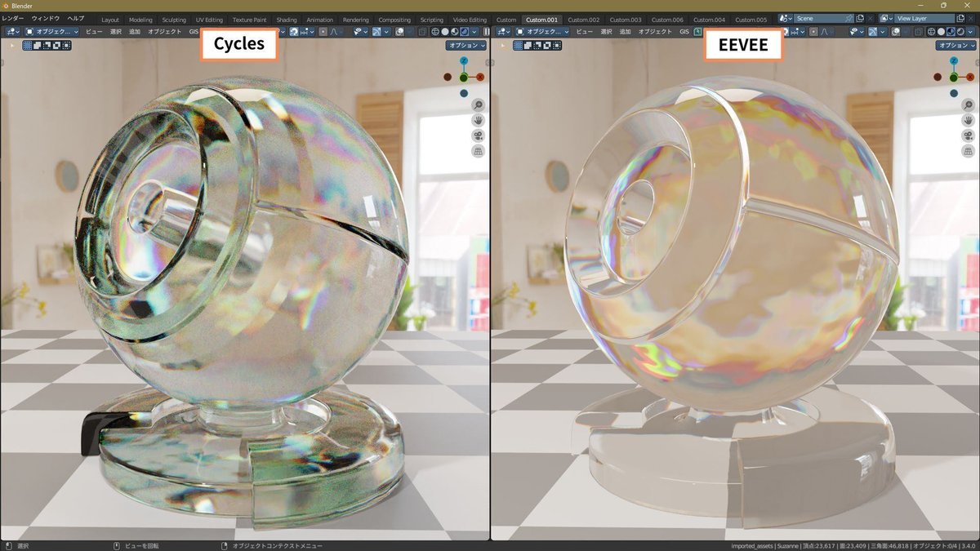Select rendered shading in Cycles viewport header
980x551 pixels.
[x=464, y=32]
